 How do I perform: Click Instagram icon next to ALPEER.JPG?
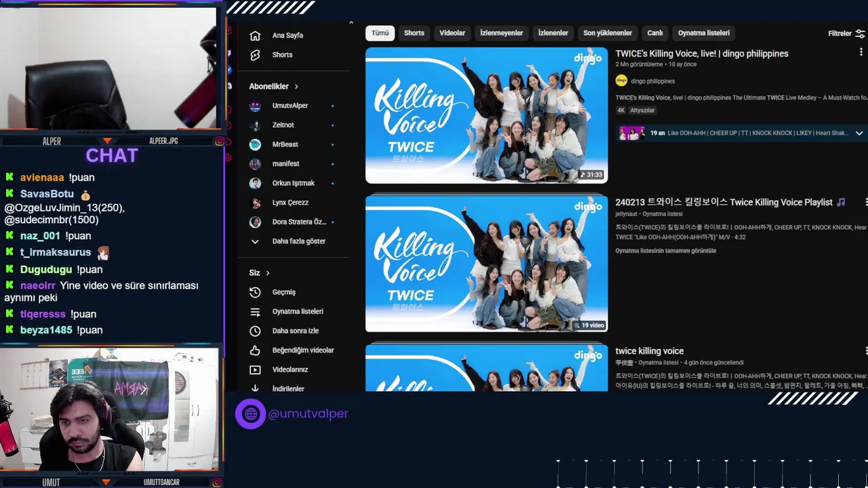[220, 141]
